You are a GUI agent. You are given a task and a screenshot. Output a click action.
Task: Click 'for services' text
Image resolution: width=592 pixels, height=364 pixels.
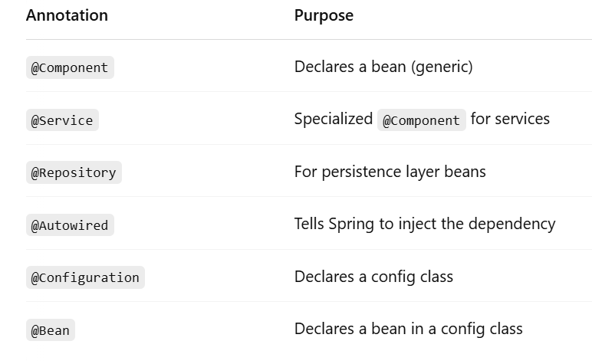point(510,119)
